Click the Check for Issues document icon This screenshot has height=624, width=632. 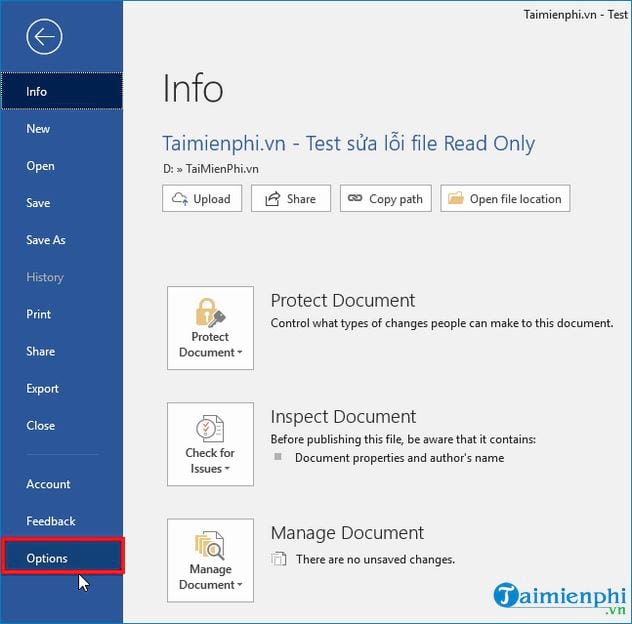210,428
